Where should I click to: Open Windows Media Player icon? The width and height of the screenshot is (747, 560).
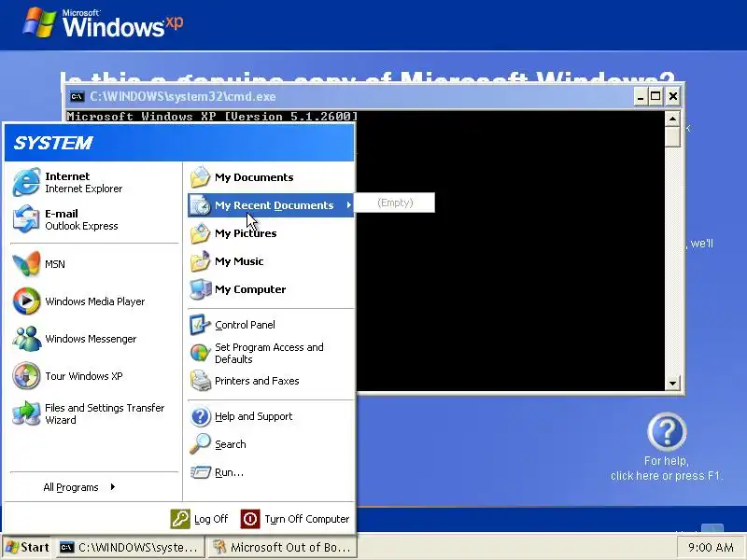(x=26, y=301)
